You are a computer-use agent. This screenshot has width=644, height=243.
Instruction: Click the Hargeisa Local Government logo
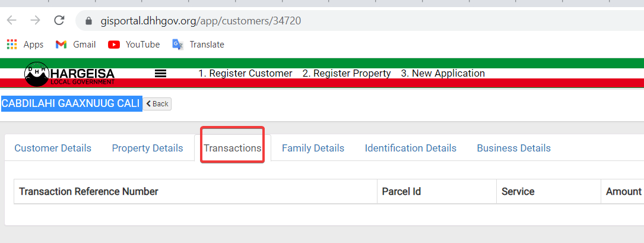coord(69,74)
